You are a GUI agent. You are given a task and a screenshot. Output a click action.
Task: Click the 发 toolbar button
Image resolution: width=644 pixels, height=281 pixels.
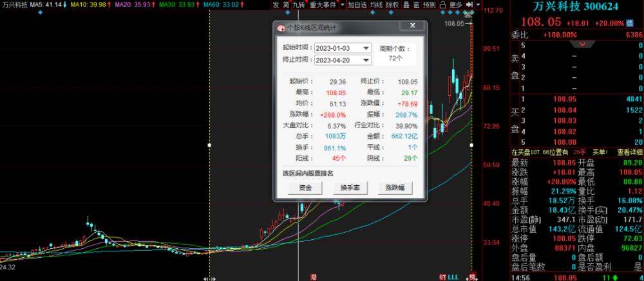[x=275, y=5]
